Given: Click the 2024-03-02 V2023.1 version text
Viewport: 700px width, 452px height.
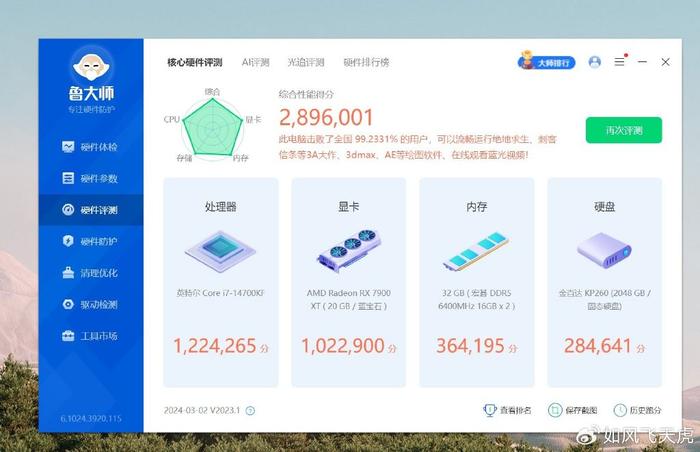Looking at the screenshot, I should [x=202, y=410].
